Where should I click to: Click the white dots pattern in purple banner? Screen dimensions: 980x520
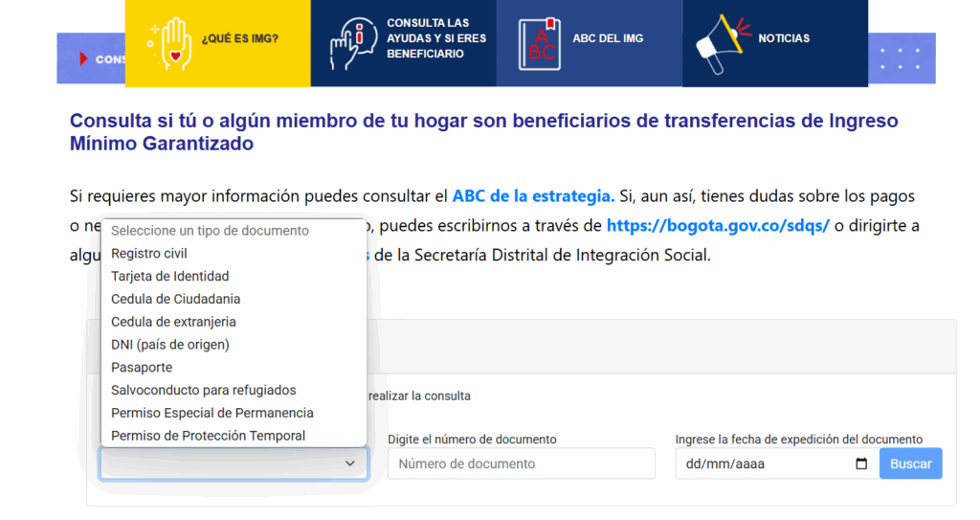click(901, 58)
